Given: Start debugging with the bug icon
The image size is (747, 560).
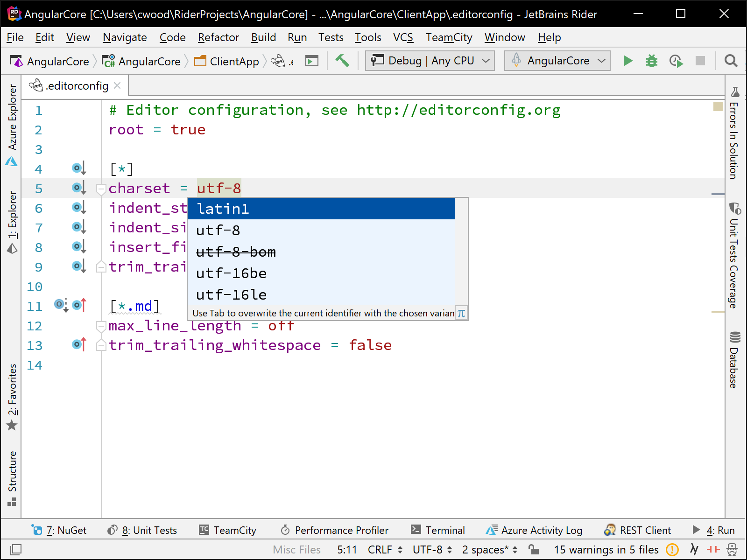Looking at the screenshot, I should 651,61.
